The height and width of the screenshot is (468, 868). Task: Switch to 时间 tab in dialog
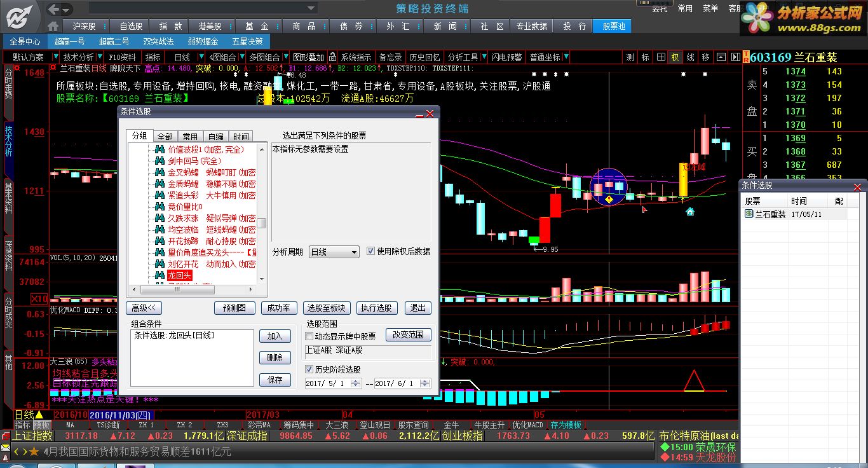point(241,136)
